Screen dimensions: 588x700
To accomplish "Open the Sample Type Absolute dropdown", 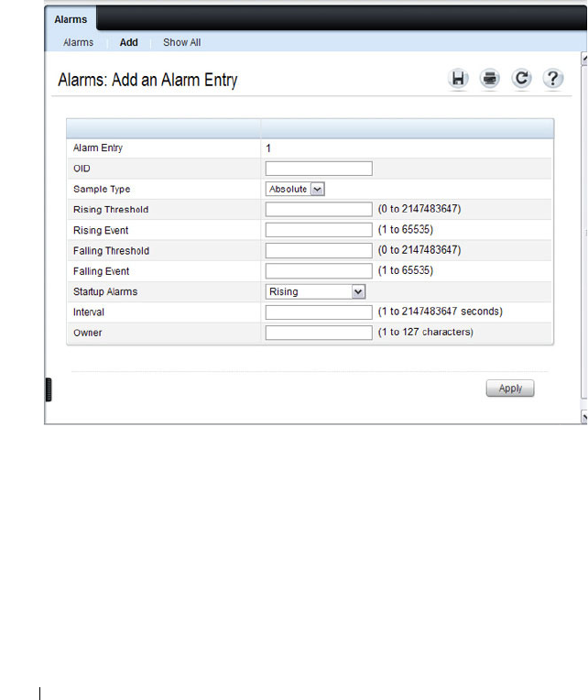I will pos(295,189).
